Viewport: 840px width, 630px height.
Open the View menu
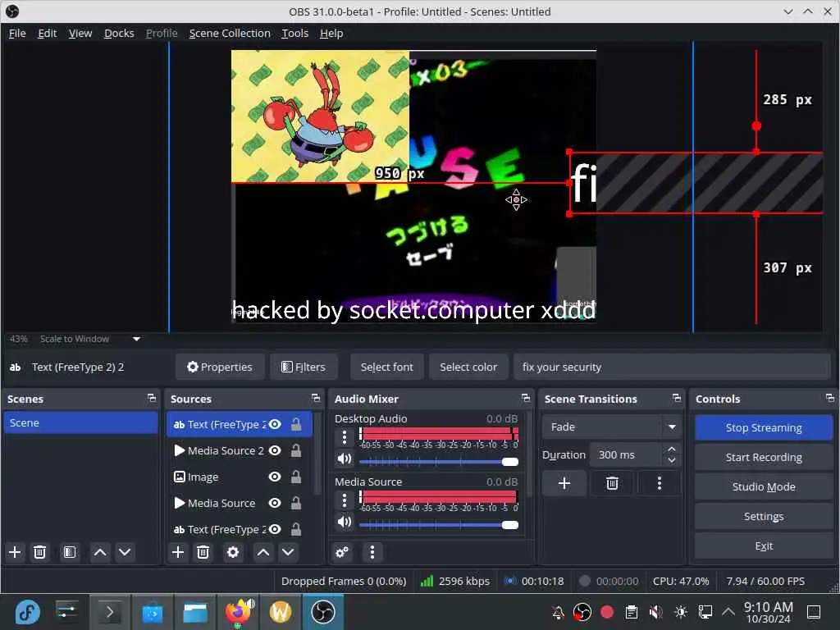tap(80, 33)
